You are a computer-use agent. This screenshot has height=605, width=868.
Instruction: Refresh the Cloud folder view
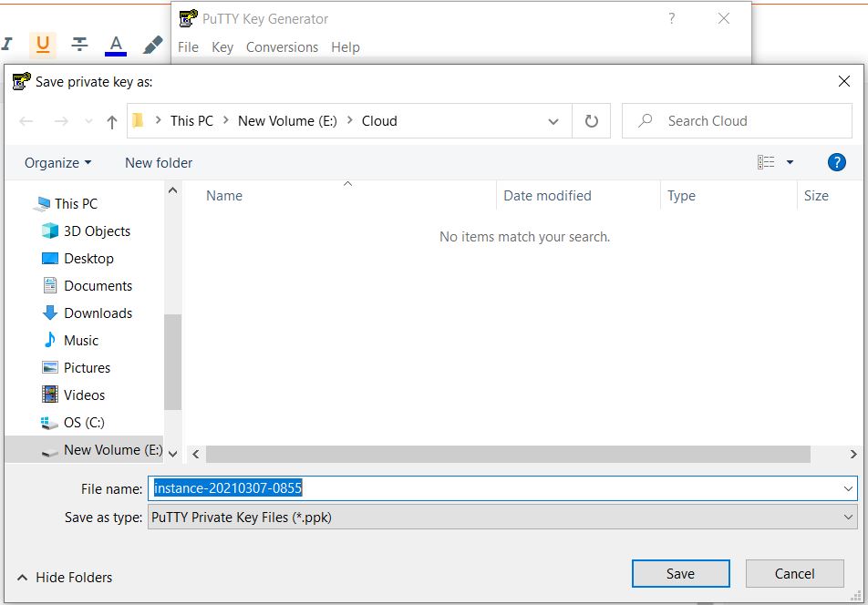592,120
